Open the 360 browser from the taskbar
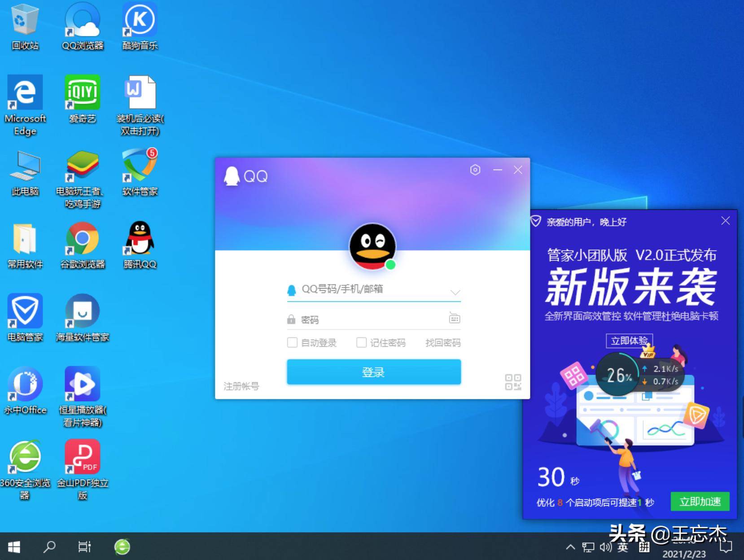This screenshot has width=744, height=560. (x=122, y=547)
